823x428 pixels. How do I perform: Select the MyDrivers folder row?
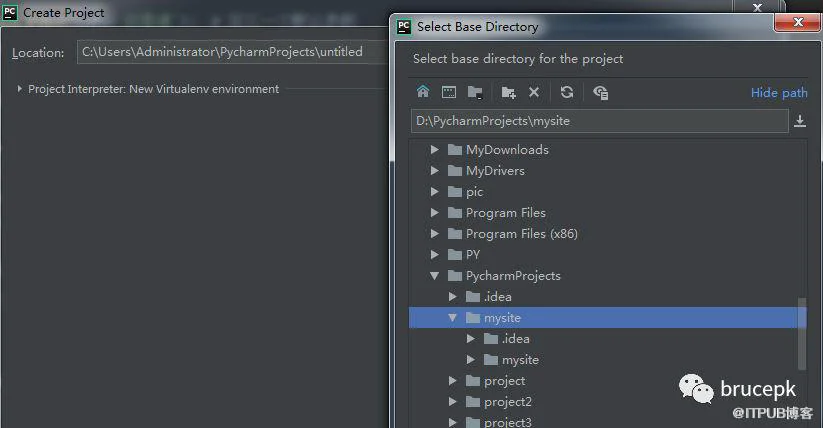coord(607,171)
